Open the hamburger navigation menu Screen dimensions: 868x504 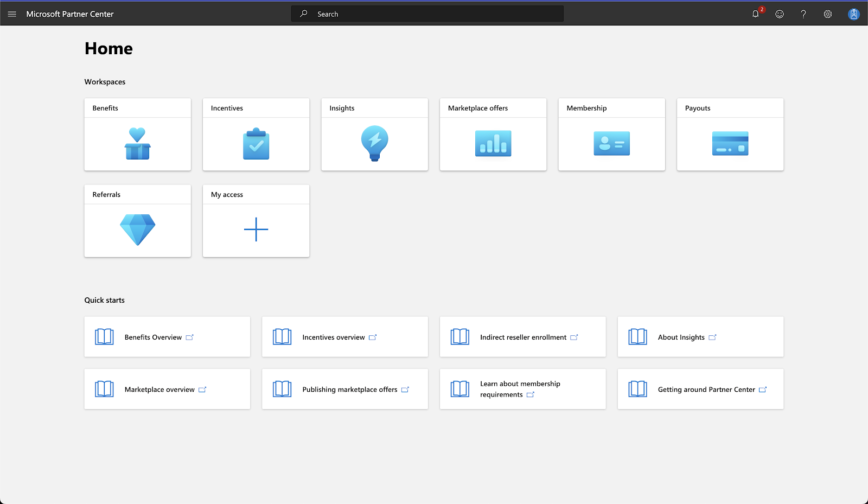(12, 14)
